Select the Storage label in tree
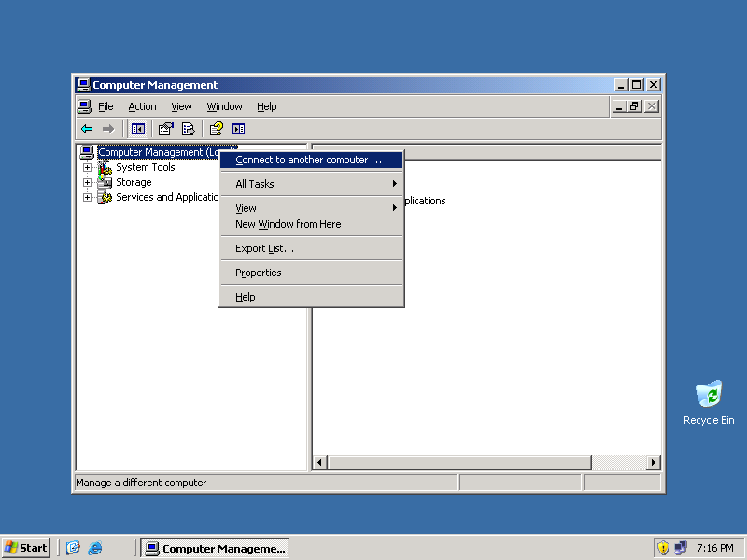 [x=134, y=182]
